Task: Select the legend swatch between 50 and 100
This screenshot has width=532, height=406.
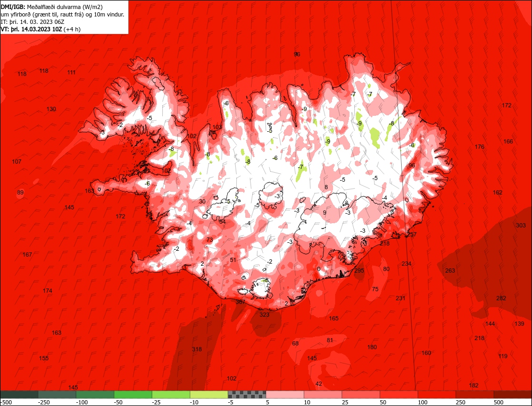Action: [x=399, y=394]
